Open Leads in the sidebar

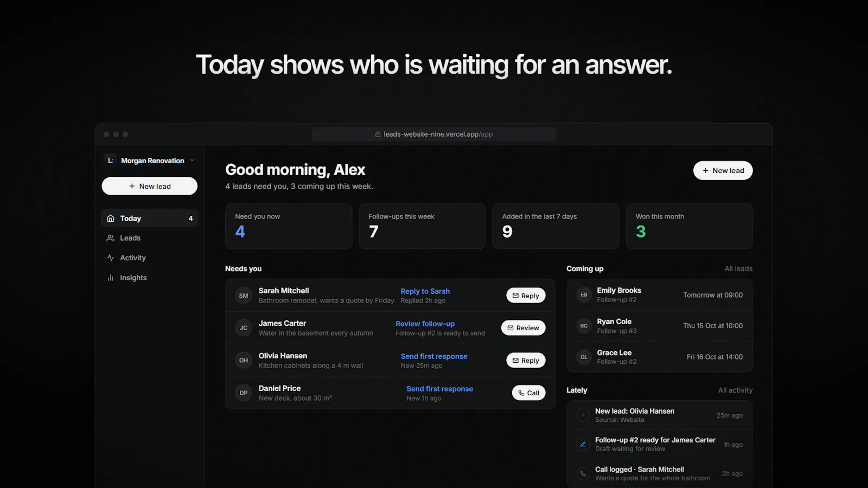coord(150,238)
